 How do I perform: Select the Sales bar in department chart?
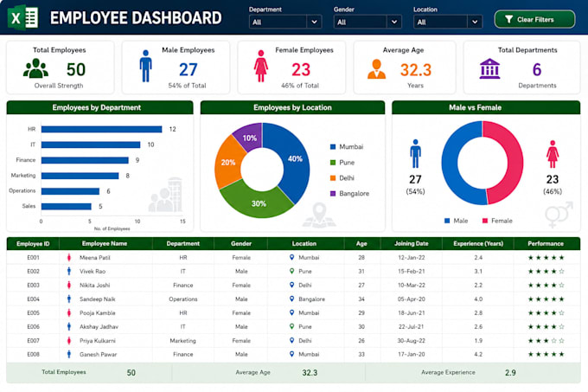point(67,206)
